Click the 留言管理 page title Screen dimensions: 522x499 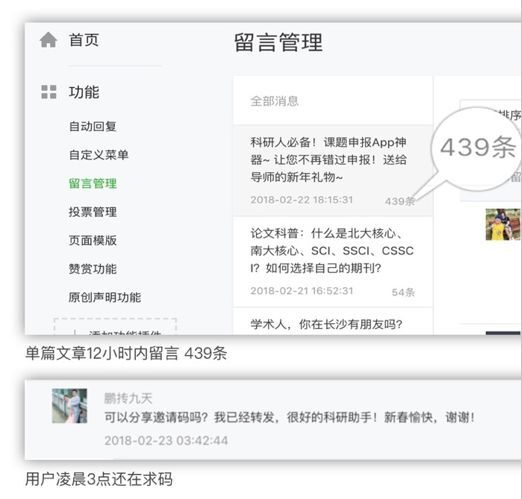(x=278, y=42)
